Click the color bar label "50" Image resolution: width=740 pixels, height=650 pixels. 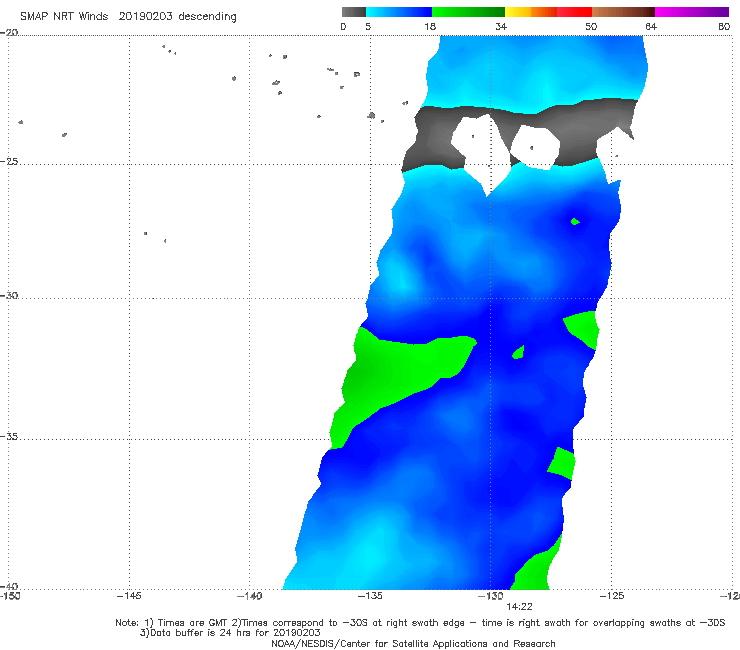pos(591,27)
